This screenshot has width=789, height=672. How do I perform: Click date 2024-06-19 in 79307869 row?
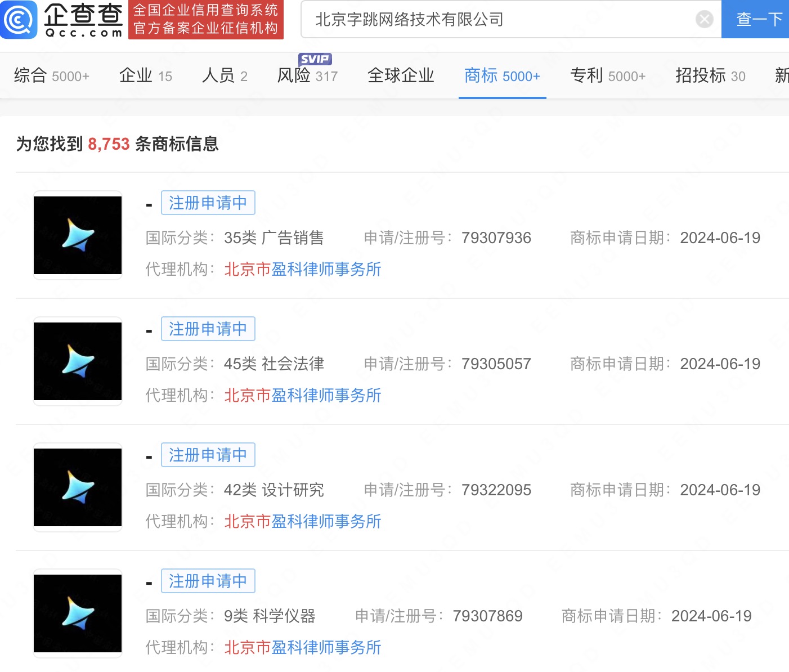[x=711, y=616]
